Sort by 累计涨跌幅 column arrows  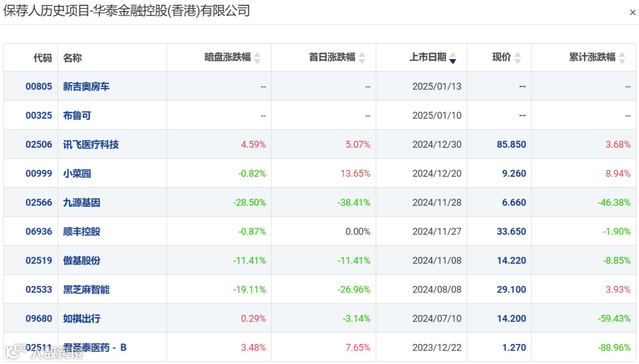click(x=622, y=58)
